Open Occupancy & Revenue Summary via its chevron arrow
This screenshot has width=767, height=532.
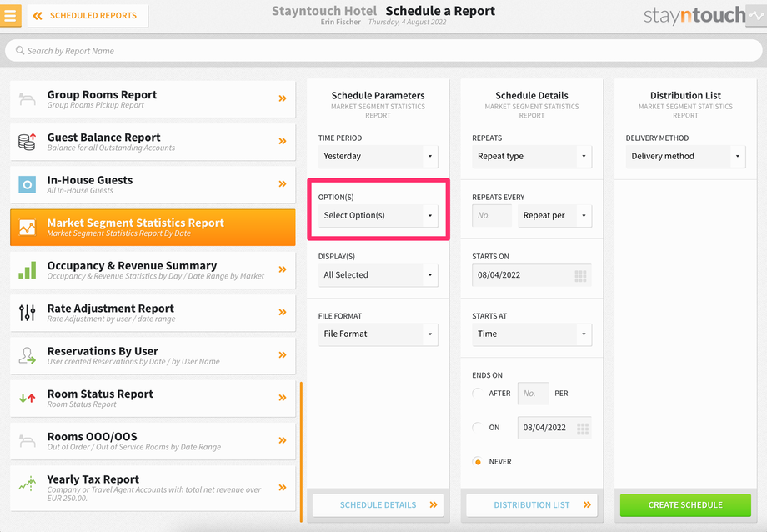pyautogui.click(x=283, y=269)
